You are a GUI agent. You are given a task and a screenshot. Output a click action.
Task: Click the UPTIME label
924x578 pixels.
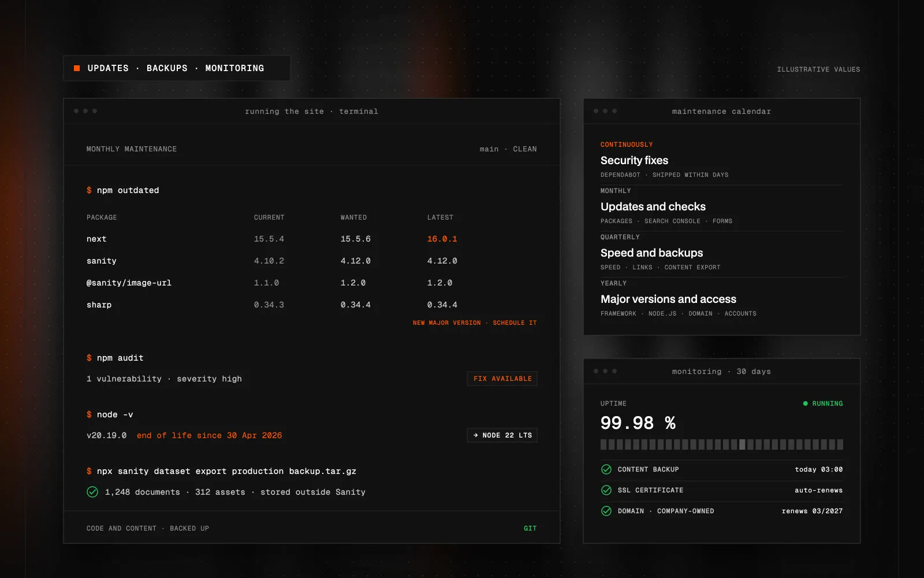tap(613, 403)
